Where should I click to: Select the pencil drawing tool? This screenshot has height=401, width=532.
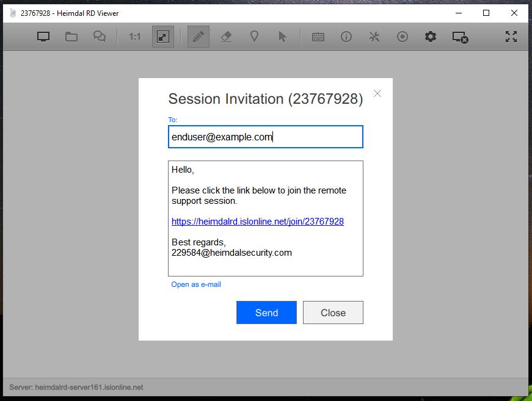(x=199, y=37)
